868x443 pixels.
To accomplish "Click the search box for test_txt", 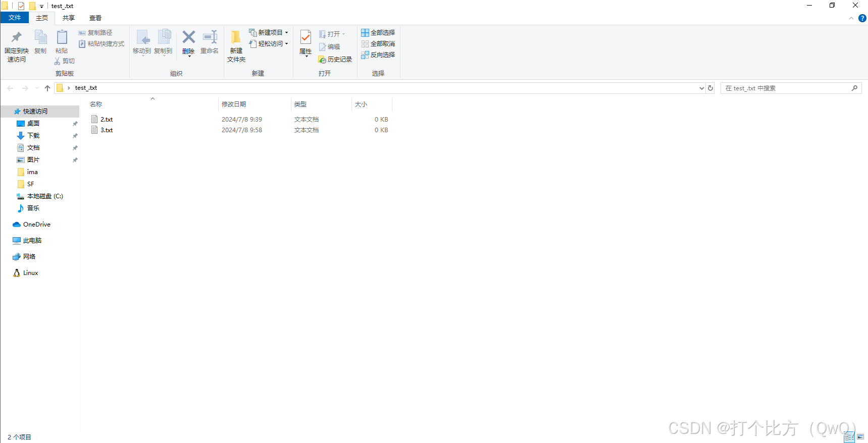I will (x=787, y=88).
